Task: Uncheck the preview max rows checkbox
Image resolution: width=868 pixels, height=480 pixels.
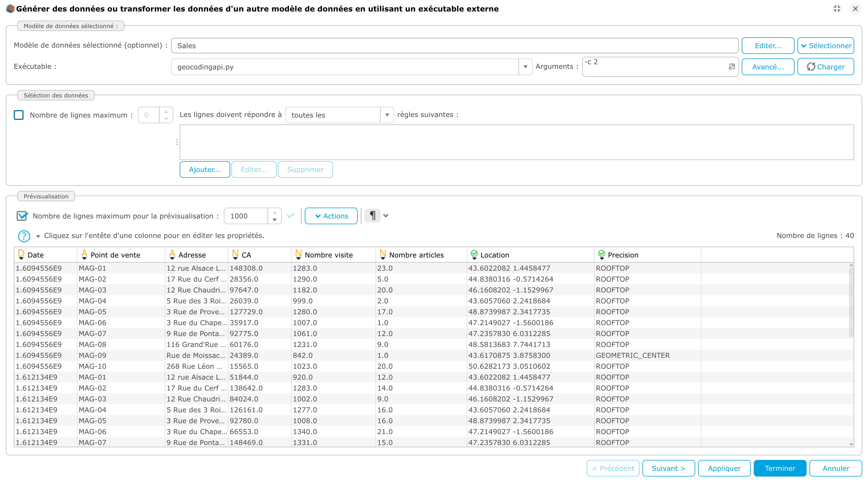Action: coord(22,216)
